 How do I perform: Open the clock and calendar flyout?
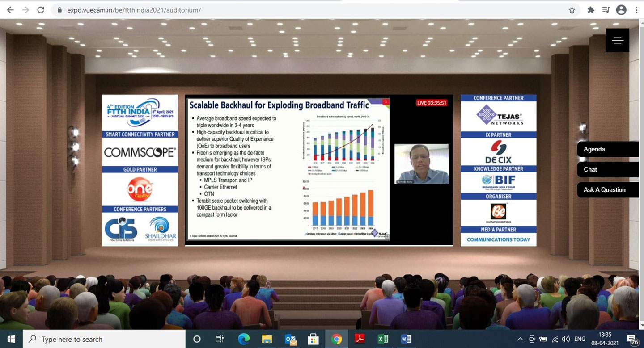click(x=605, y=339)
